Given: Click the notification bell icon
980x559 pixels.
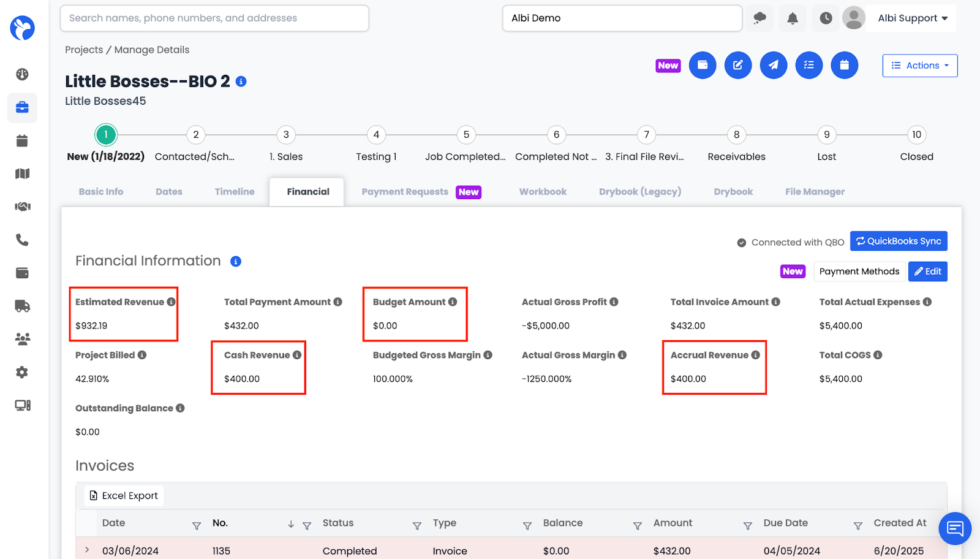Looking at the screenshot, I should (x=792, y=18).
